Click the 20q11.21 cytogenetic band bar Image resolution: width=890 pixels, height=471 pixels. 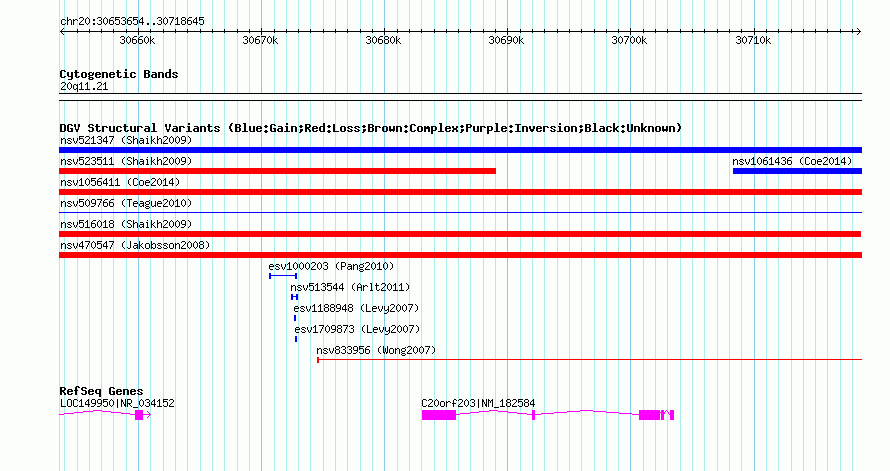(x=460, y=97)
